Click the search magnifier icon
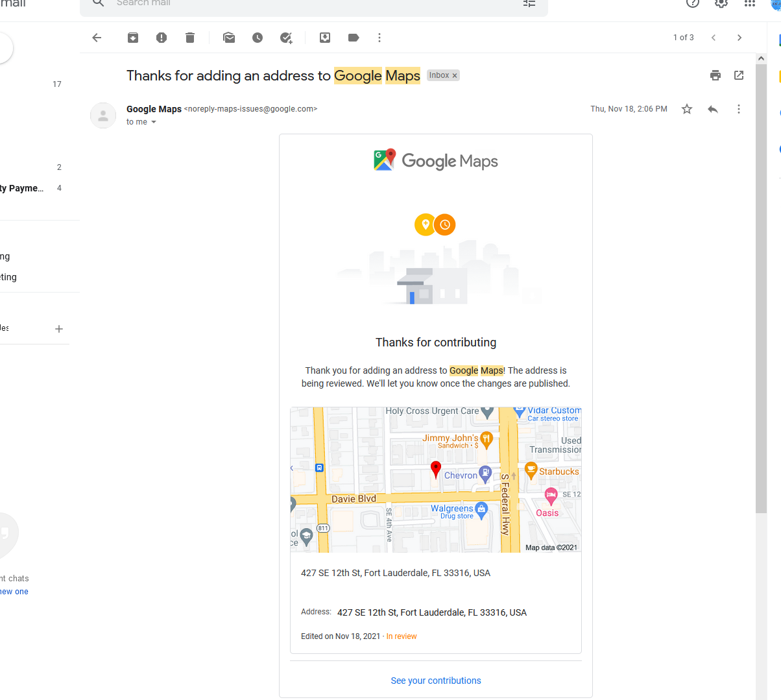Viewport: 781px width, 700px height. coord(98,3)
